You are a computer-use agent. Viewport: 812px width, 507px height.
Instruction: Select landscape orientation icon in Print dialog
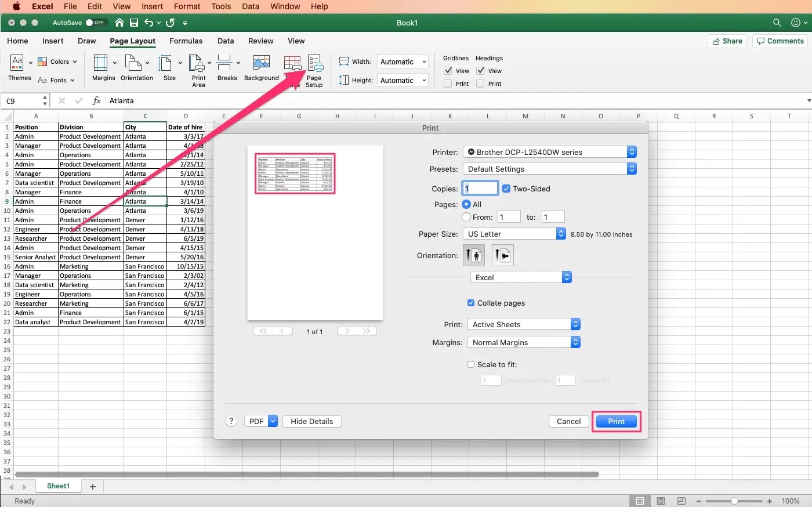503,255
